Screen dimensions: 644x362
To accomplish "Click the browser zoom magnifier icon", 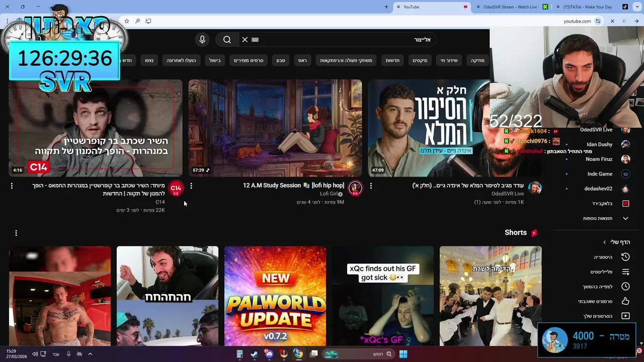I will click(137, 21).
